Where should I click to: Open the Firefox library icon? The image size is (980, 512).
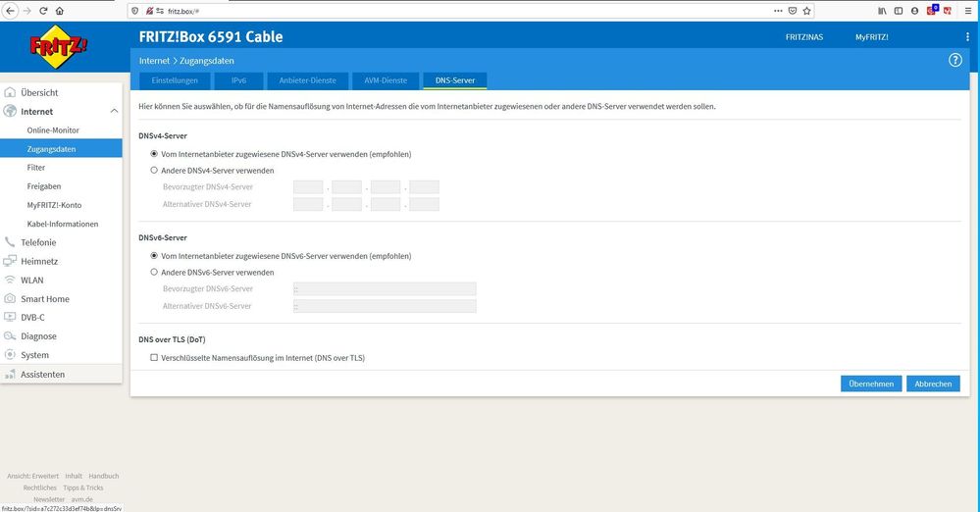click(882, 11)
